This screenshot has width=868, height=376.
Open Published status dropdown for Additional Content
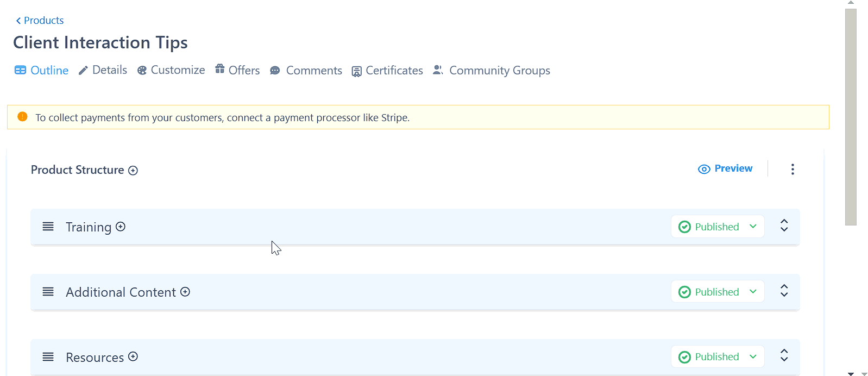(717, 292)
